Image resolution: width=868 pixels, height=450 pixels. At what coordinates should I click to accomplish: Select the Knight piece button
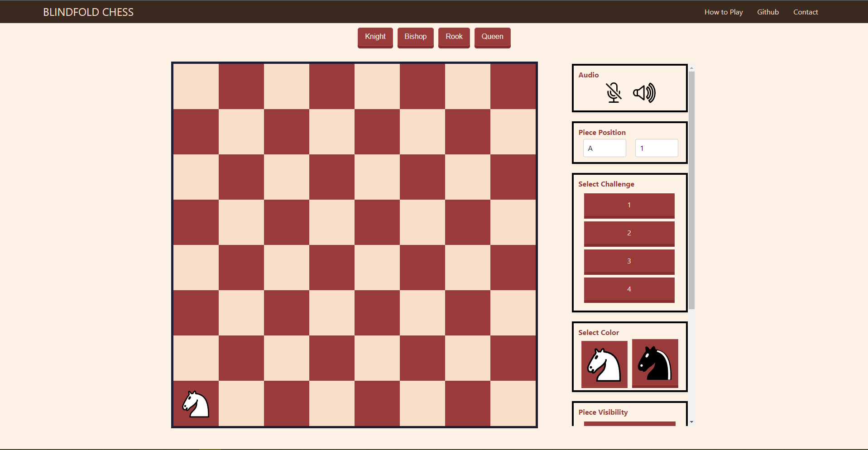[375, 38]
